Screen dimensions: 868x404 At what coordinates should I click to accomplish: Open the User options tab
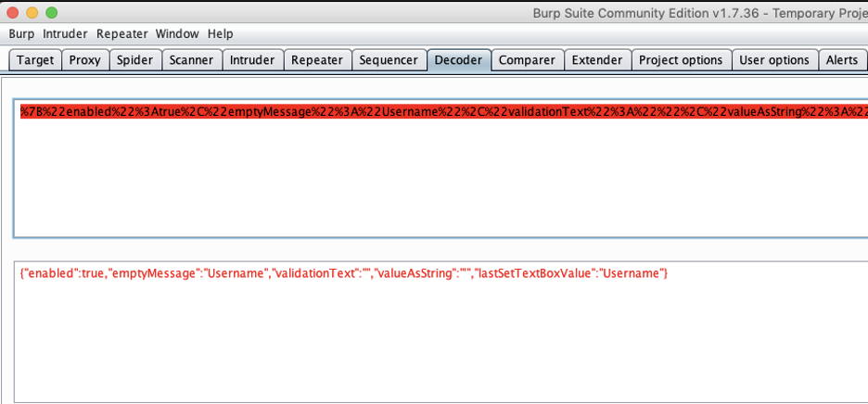click(774, 60)
